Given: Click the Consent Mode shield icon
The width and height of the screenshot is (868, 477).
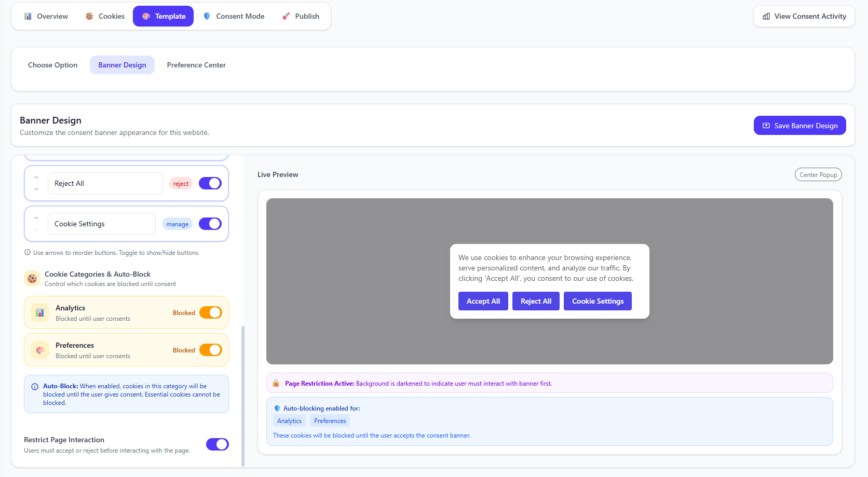Looking at the screenshot, I should pos(207,17).
